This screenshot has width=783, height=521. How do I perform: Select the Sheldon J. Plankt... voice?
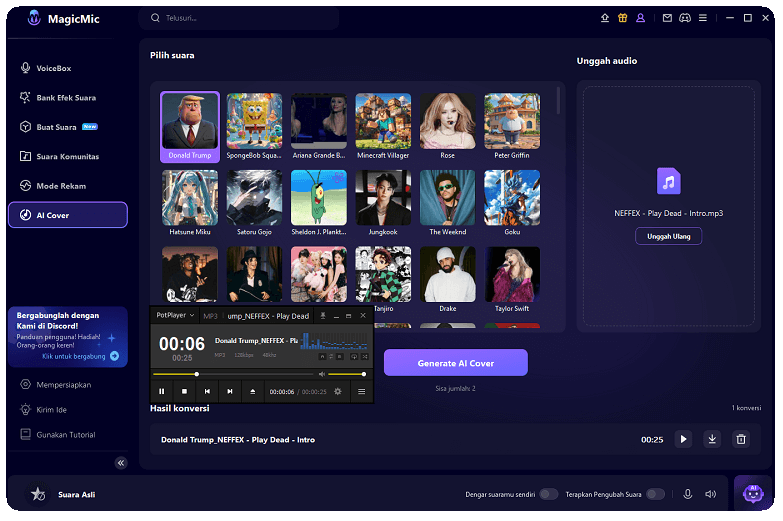point(319,203)
